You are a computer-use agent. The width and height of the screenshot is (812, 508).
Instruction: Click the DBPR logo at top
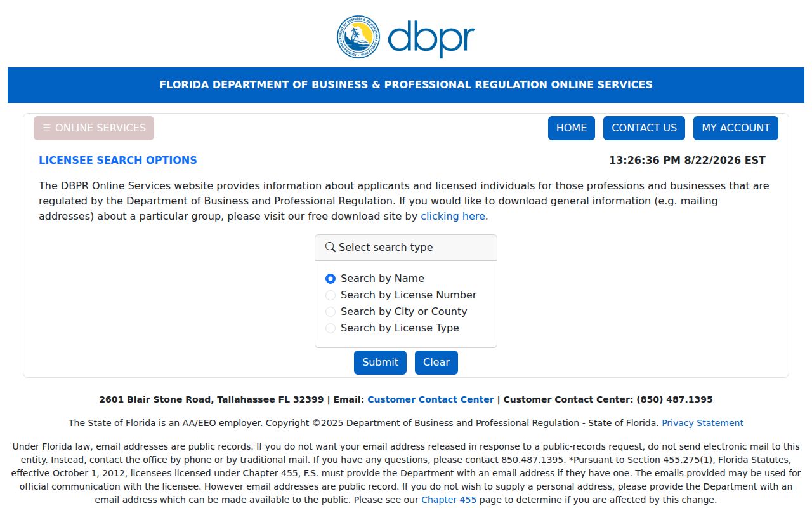pos(405,37)
